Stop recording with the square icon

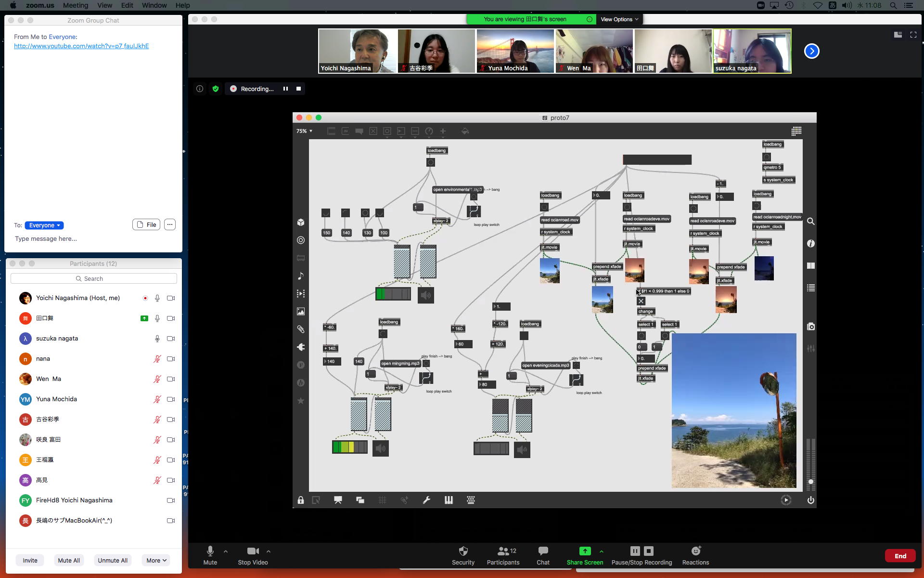[x=298, y=89]
